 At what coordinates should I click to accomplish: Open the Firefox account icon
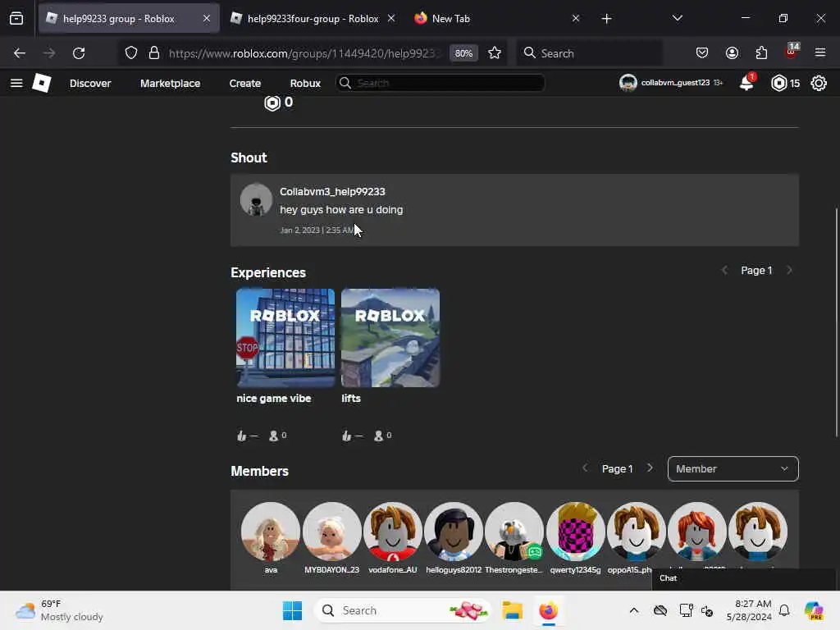732,53
